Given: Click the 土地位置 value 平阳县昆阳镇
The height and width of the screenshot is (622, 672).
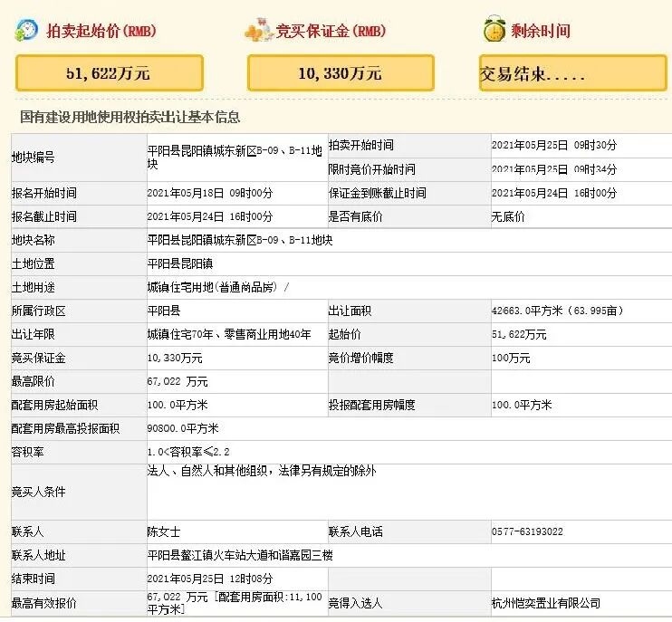Looking at the screenshot, I should (x=180, y=263).
